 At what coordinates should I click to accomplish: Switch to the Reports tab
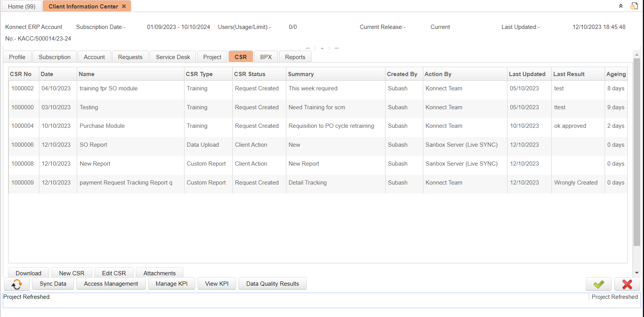(x=295, y=57)
